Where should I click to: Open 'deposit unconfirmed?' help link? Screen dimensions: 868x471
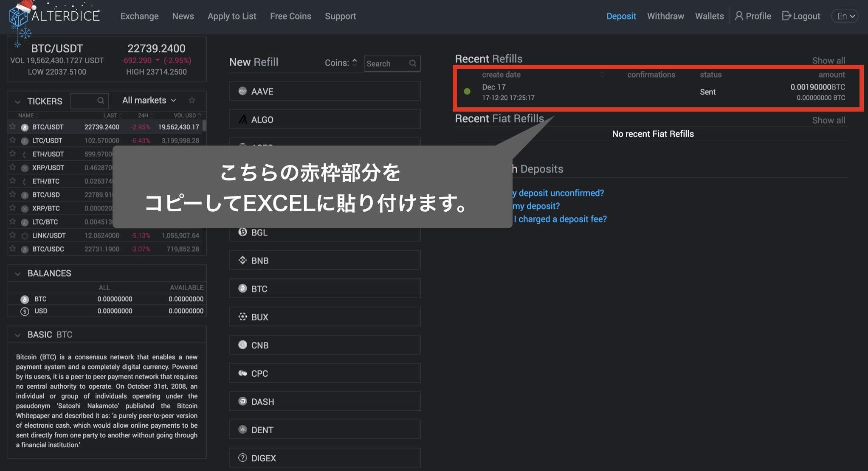click(x=558, y=193)
